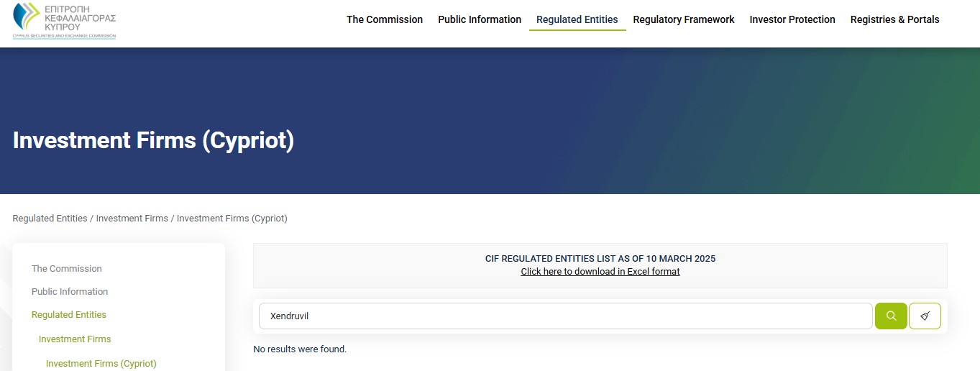
Task: Go to the Investor Protection menu
Action: point(792,19)
